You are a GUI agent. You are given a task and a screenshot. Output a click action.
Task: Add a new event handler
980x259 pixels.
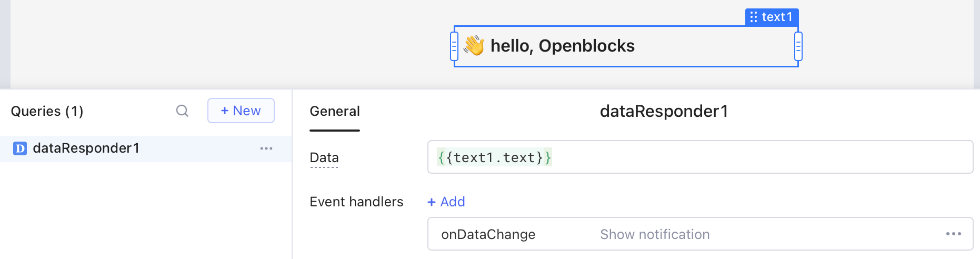446,202
